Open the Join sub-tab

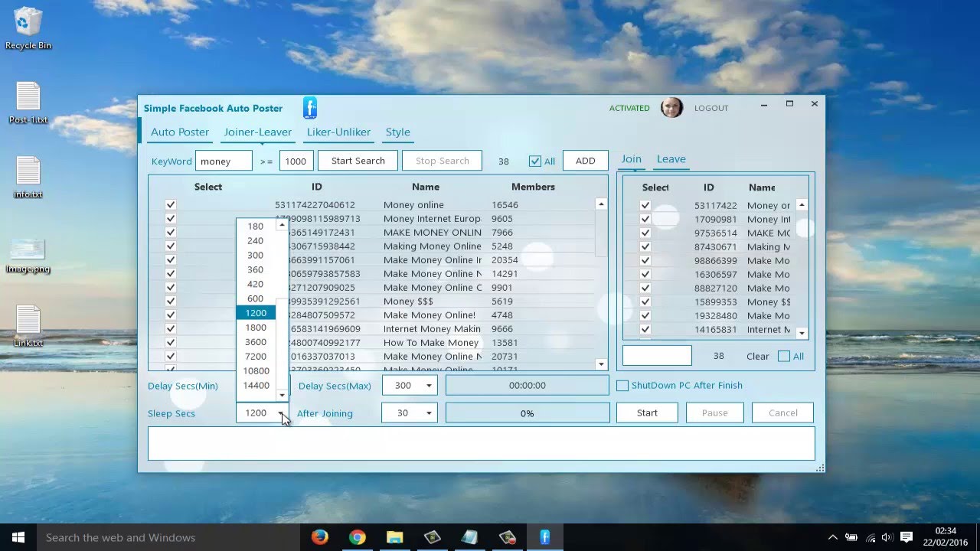coord(631,159)
